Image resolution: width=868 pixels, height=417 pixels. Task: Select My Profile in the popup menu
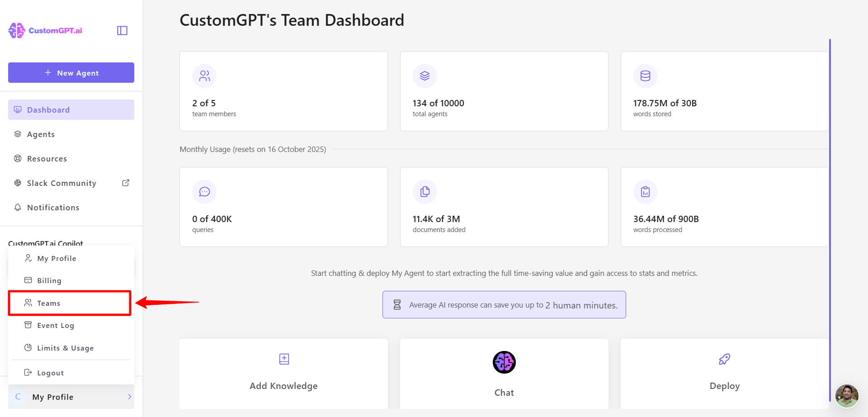click(x=71, y=258)
